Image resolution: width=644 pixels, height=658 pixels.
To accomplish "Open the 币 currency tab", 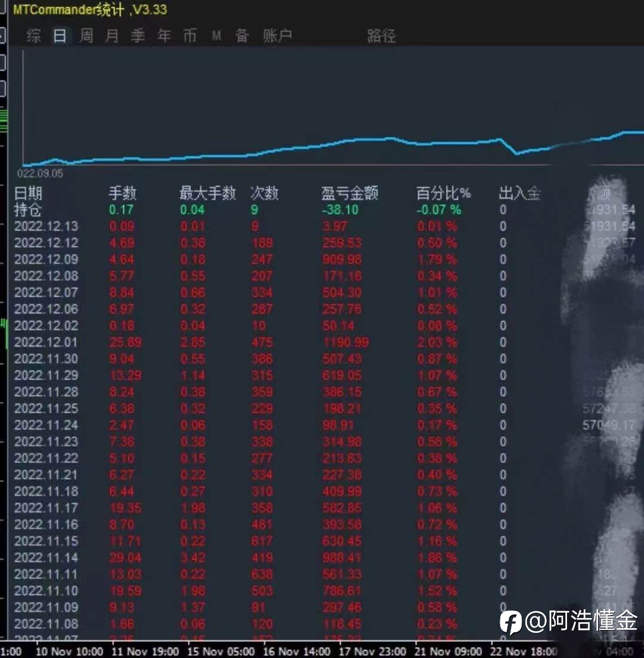I will pyautogui.click(x=190, y=36).
